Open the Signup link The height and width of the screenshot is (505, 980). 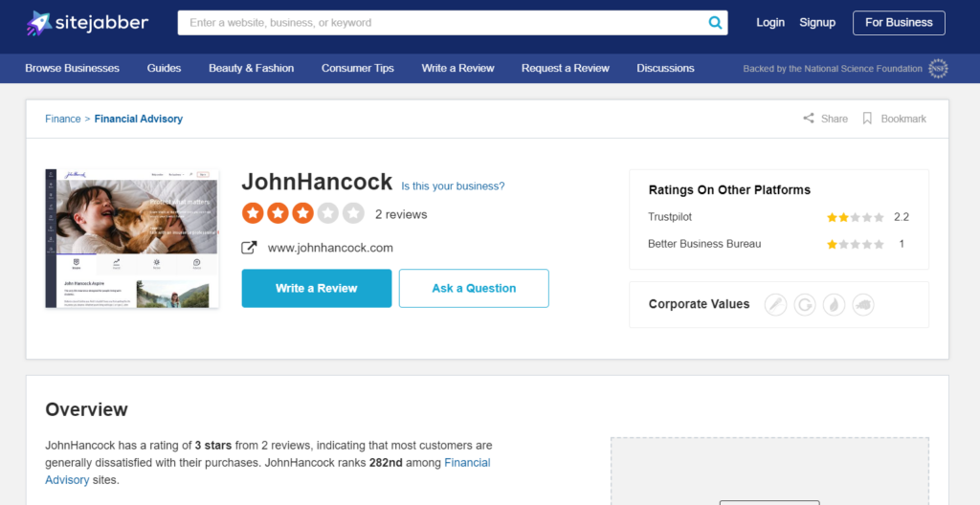pos(817,23)
